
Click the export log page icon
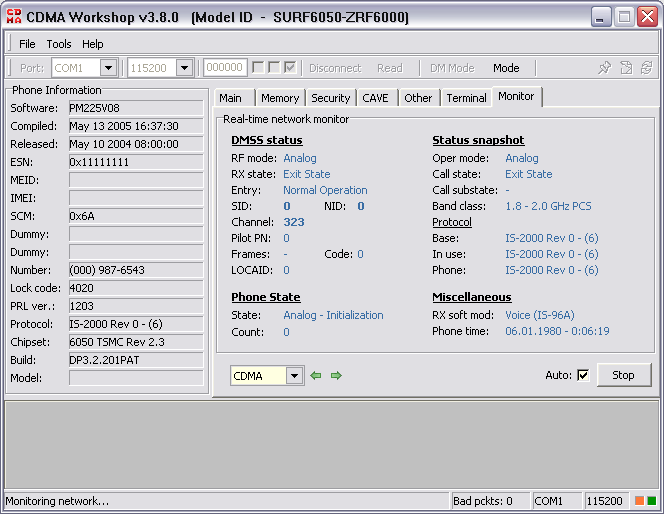coord(626,68)
